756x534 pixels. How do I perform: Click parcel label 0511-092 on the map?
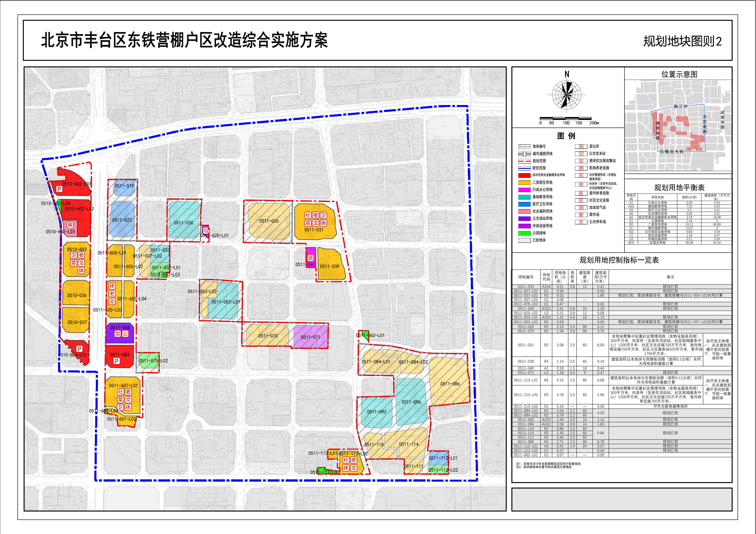377,412
